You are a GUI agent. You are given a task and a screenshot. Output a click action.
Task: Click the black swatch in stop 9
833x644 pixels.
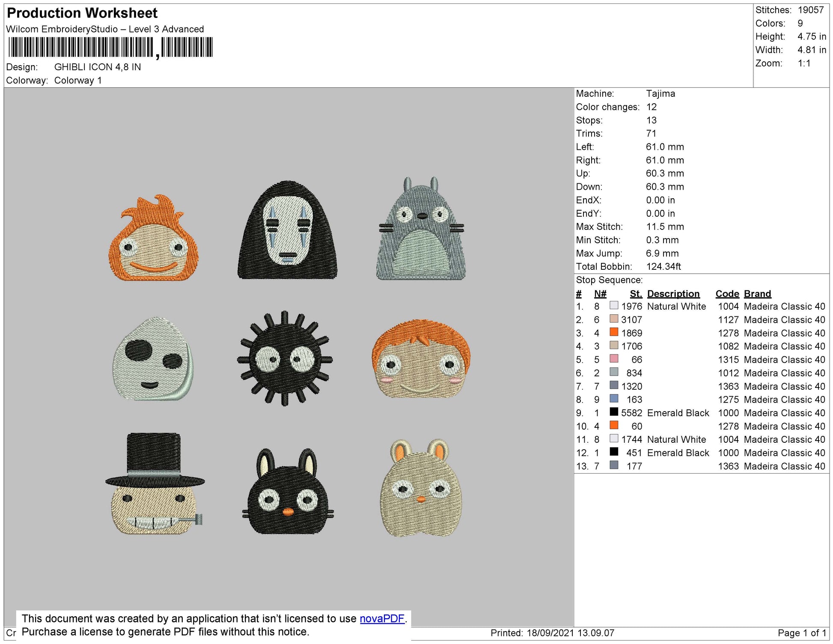click(x=614, y=412)
